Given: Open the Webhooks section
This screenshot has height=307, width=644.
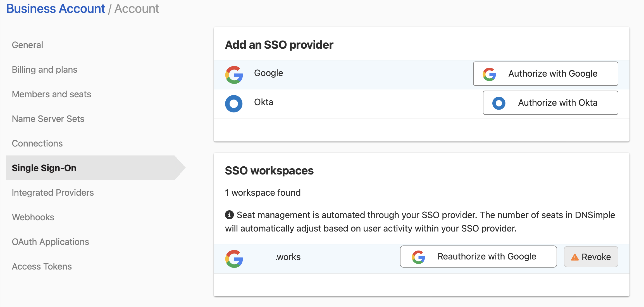Looking at the screenshot, I should pyautogui.click(x=33, y=217).
